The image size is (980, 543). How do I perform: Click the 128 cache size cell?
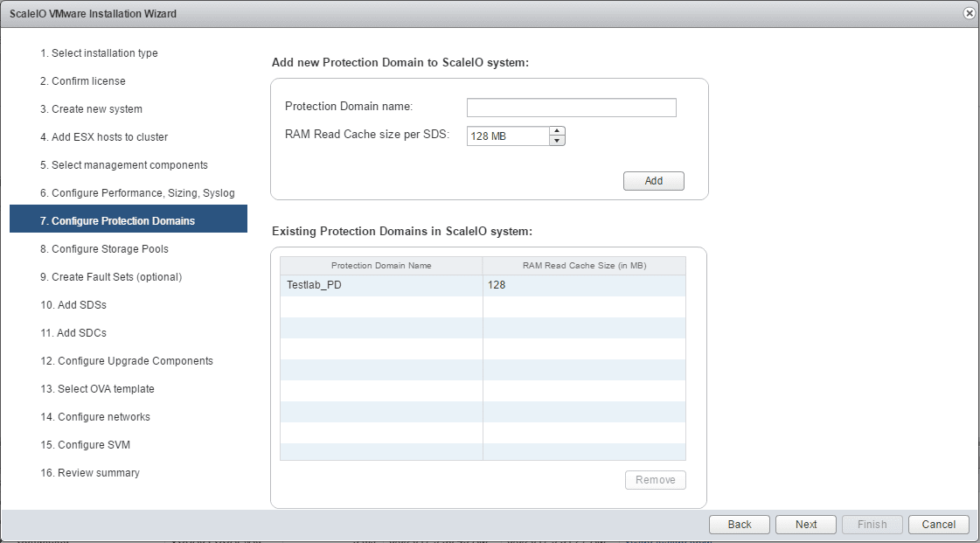click(584, 285)
